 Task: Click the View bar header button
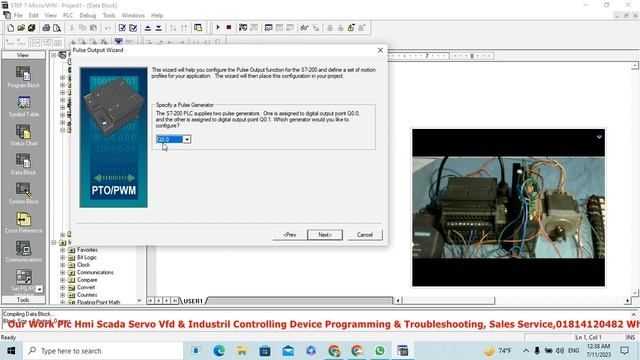pyautogui.click(x=23, y=55)
